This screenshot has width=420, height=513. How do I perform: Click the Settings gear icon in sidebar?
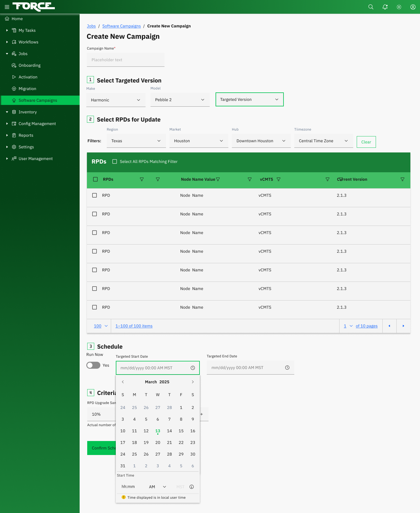tap(14, 147)
